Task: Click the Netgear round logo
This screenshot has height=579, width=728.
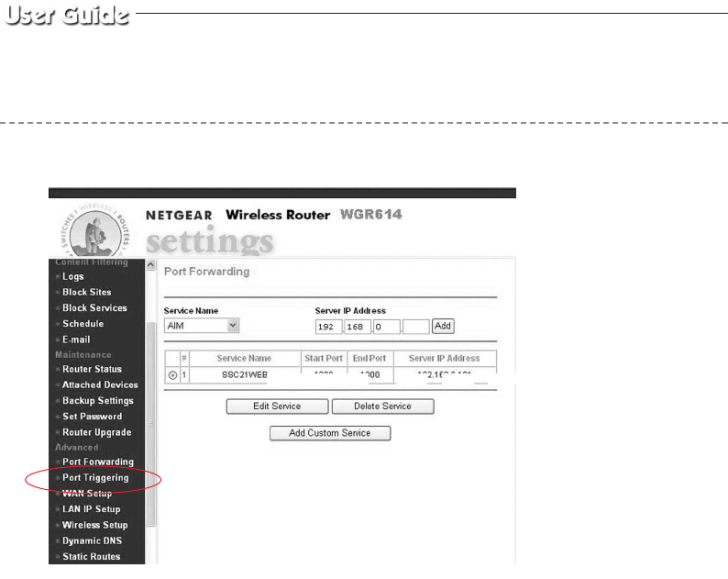Action: tap(96, 231)
